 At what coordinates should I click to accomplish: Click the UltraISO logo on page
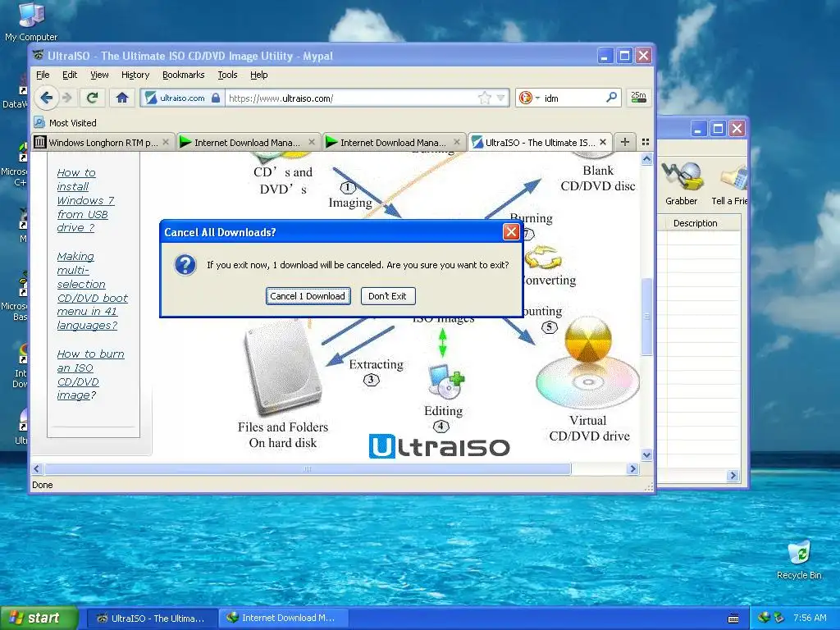(440, 446)
